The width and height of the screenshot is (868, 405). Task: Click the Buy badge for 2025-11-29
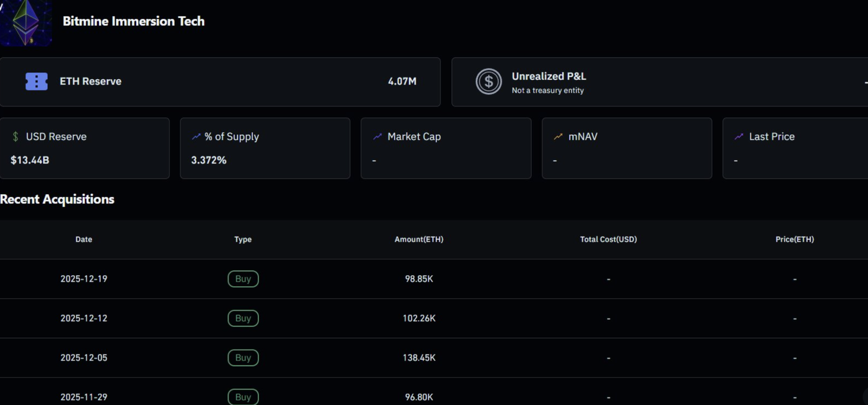(x=243, y=397)
